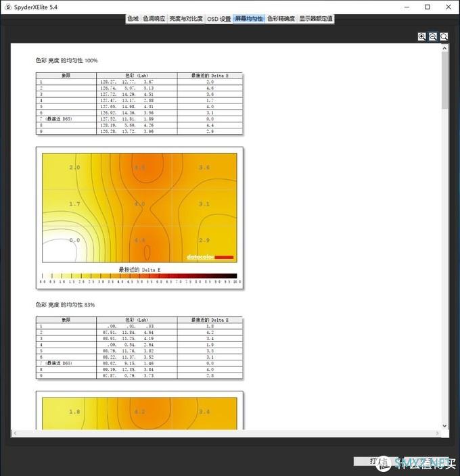The height and width of the screenshot is (476, 460).
Task: Switch to the 色域 tab
Action: (x=133, y=19)
